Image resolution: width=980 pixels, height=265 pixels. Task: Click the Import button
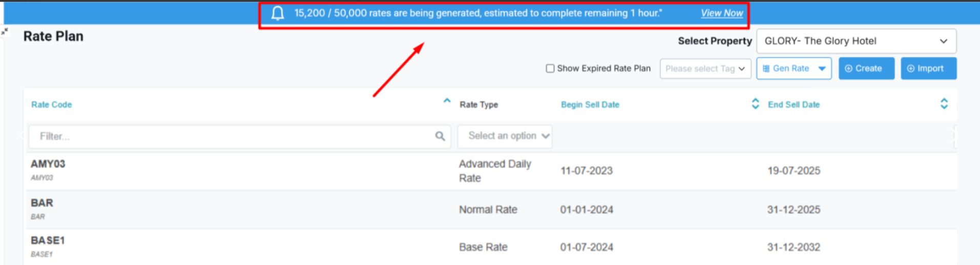[x=928, y=69]
